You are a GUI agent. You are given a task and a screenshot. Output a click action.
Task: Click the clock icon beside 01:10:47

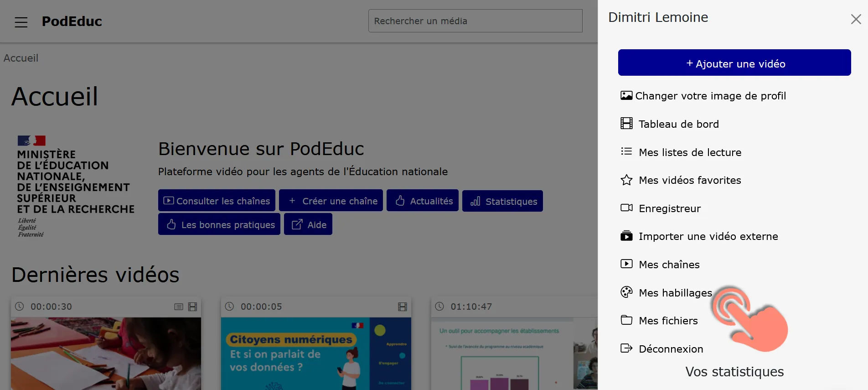[x=439, y=307]
